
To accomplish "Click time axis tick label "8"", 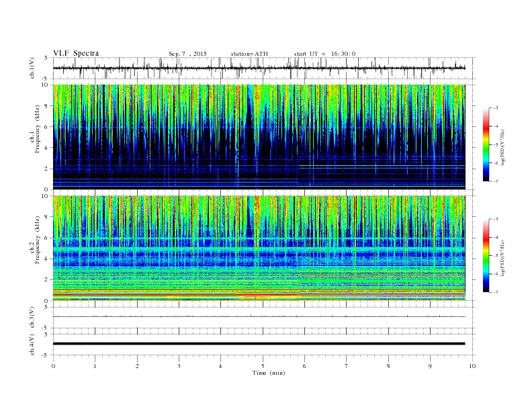I will pos(388,366).
